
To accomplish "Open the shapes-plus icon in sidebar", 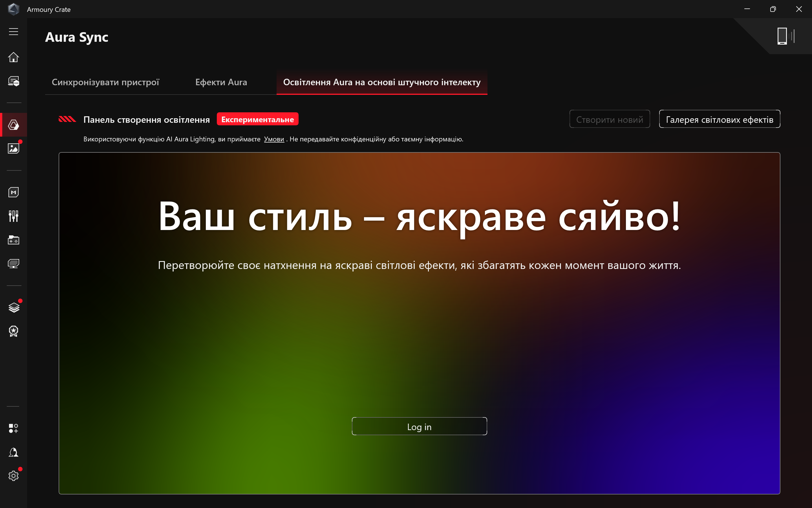I will tap(14, 428).
